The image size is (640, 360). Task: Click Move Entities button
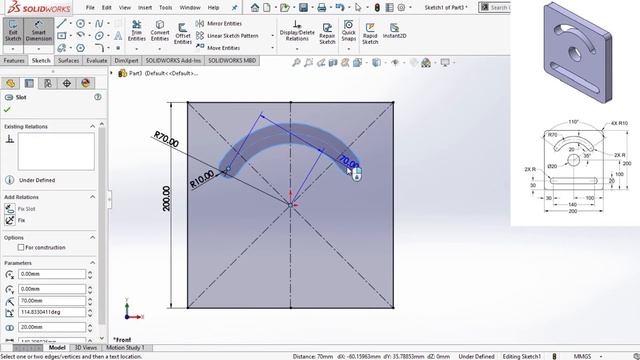coord(218,48)
